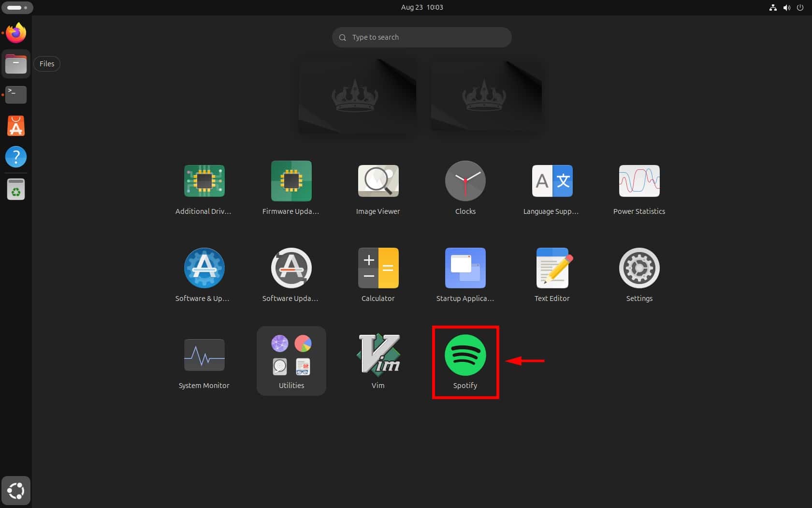Image resolution: width=812 pixels, height=508 pixels.
Task: Launch the Vim editor
Action: pos(377,355)
